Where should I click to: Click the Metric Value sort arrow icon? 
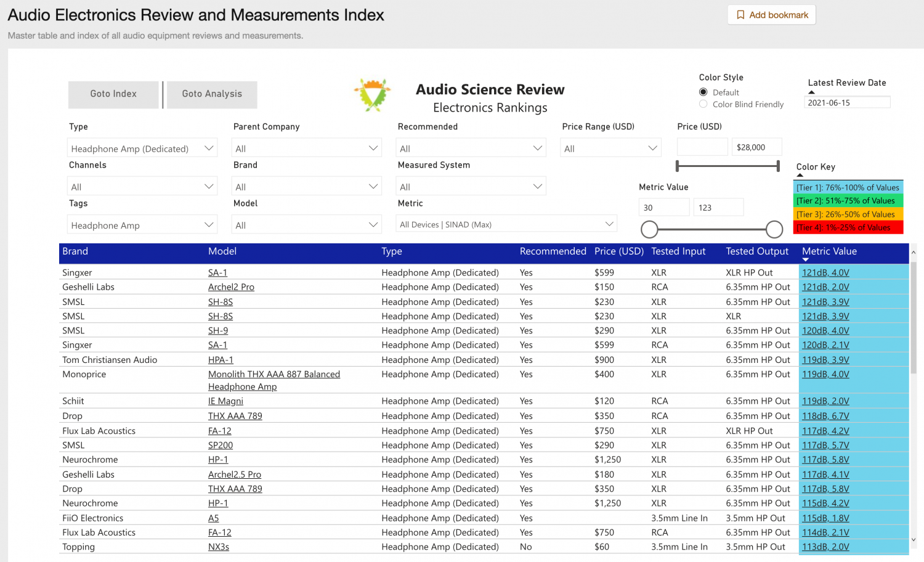[806, 260]
